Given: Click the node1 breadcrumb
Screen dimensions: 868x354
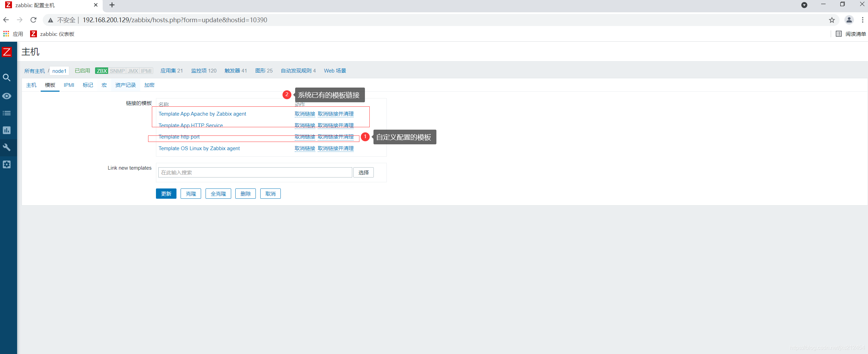Looking at the screenshot, I should tap(59, 71).
